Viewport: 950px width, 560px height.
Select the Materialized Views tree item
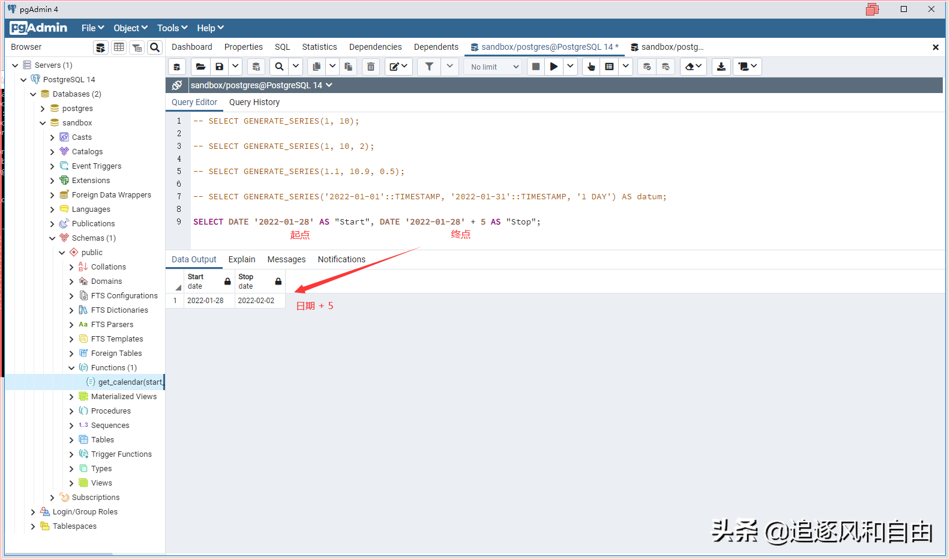coord(124,397)
